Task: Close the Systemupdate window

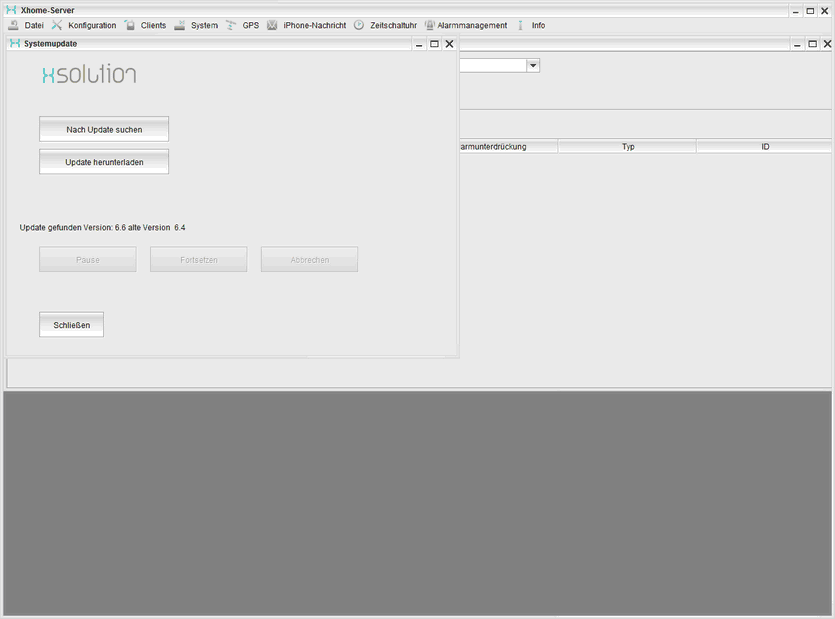Action: pyautogui.click(x=449, y=44)
